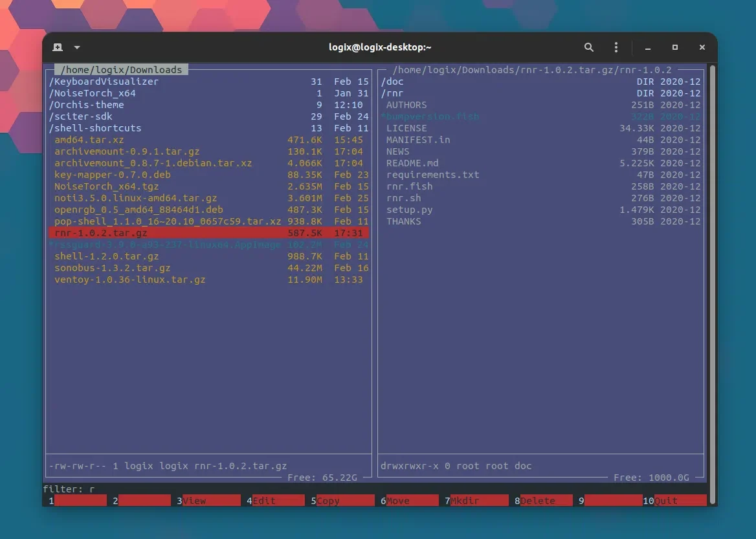The height and width of the screenshot is (539, 756).
Task: Open a new terminal tab icon
Action: (58, 47)
